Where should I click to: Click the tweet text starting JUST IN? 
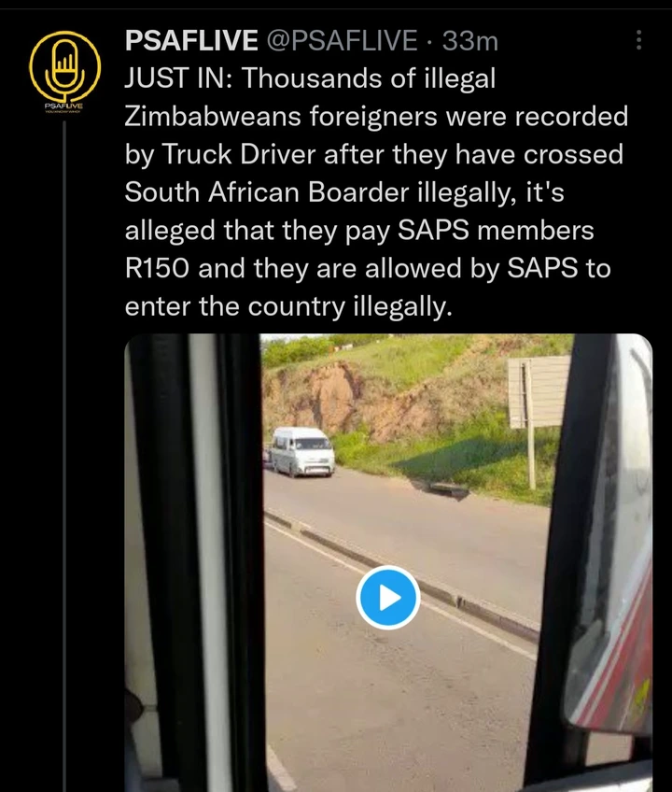tap(376, 192)
